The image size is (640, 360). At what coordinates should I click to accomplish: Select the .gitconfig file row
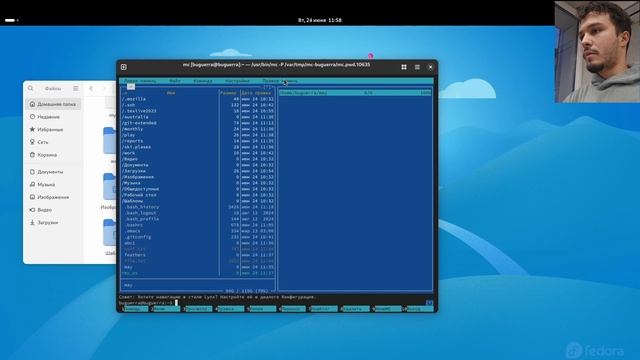click(198, 237)
